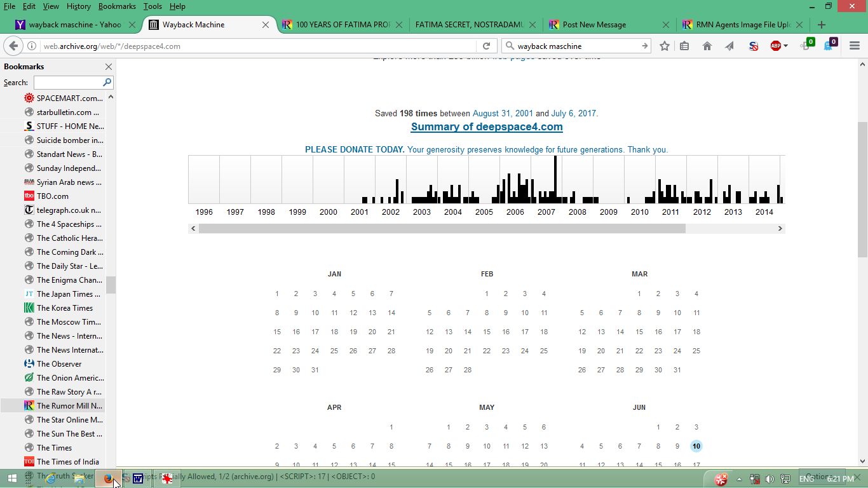Select year 2007 in the timeline

tap(546, 212)
